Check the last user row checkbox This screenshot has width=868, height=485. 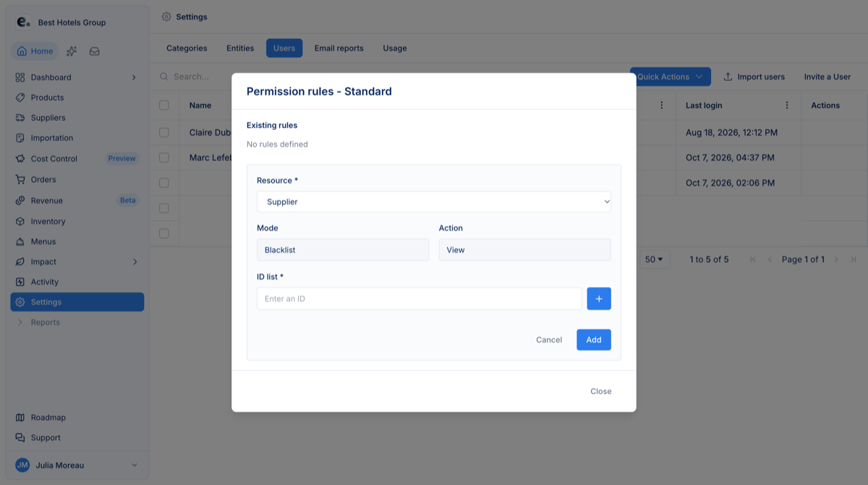[164, 233]
